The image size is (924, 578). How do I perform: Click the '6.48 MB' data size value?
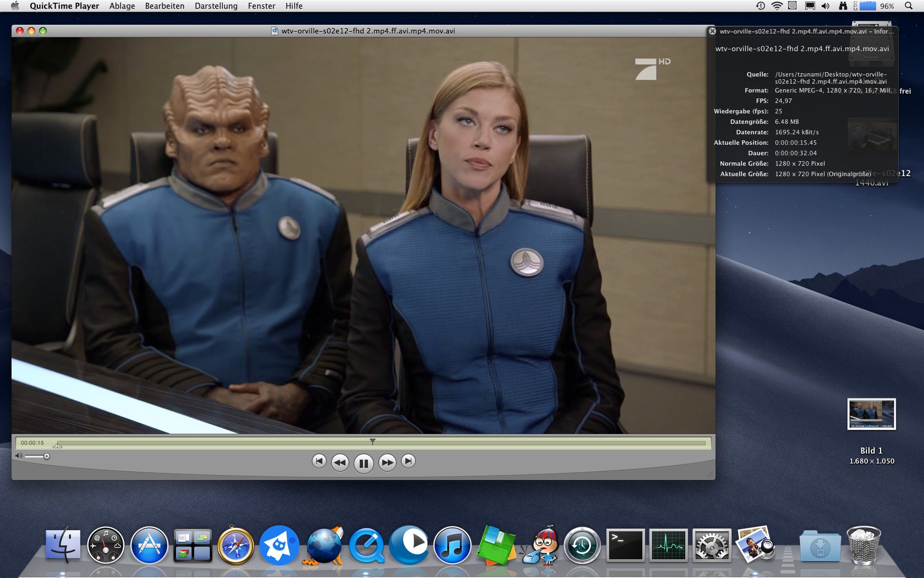click(787, 122)
